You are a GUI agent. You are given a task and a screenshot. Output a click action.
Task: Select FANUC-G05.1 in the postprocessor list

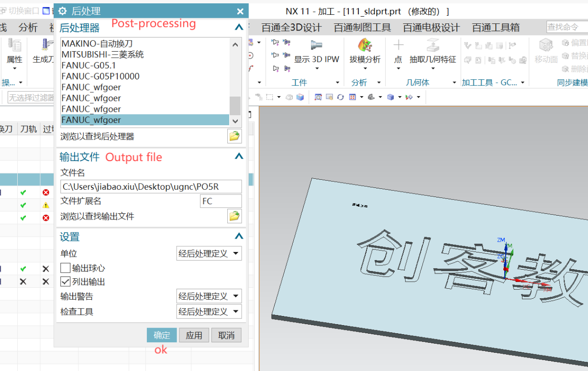click(144, 65)
